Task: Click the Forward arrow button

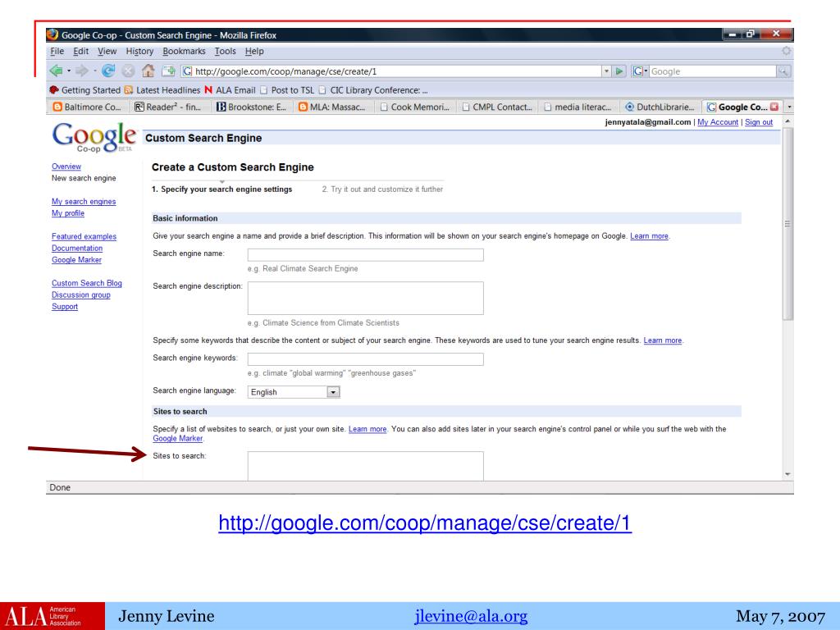Action: click(81, 71)
